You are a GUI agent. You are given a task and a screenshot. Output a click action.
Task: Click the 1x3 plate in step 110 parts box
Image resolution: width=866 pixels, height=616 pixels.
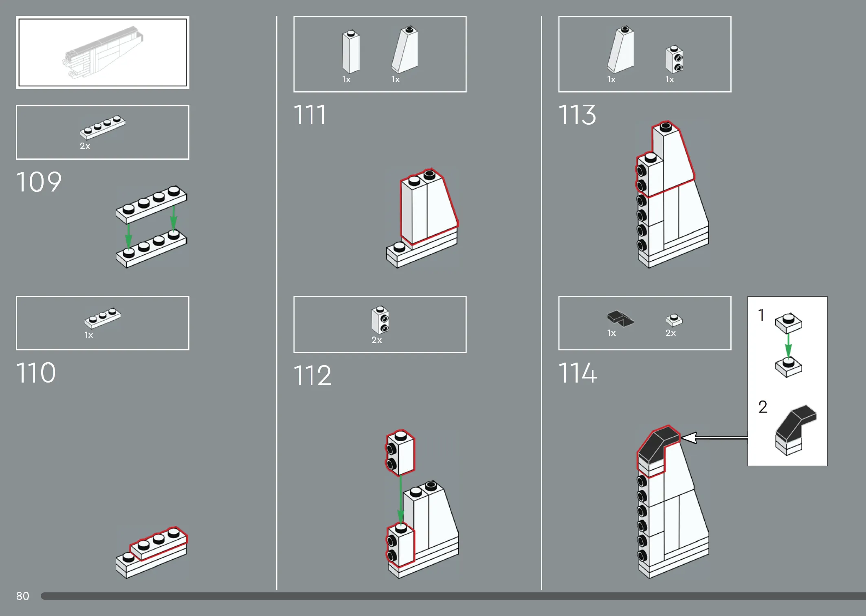click(x=102, y=318)
